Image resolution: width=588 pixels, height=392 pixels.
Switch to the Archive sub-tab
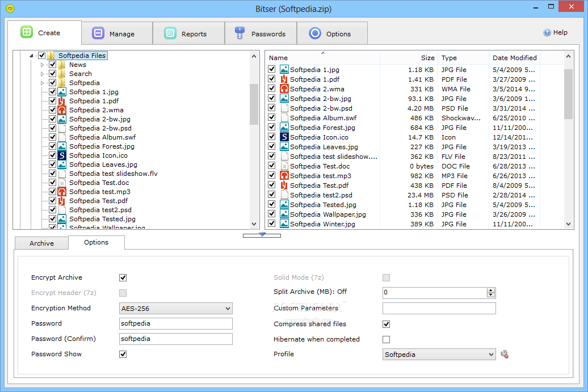(41, 243)
